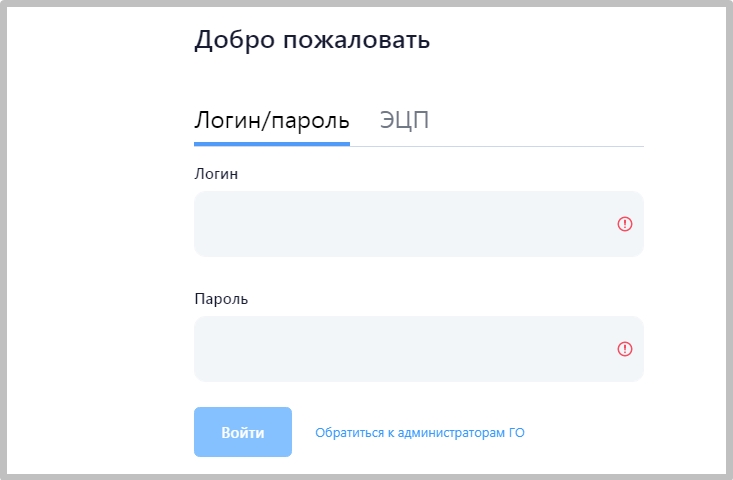This screenshot has height=480, width=733.
Task: Open the Обратиться к администраторам ГО link
Action: (x=420, y=433)
